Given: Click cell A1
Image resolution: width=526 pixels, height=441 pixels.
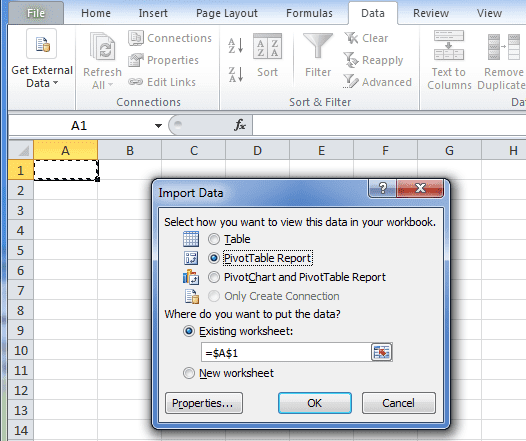Looking at the screenshot, I should (66, 170).
